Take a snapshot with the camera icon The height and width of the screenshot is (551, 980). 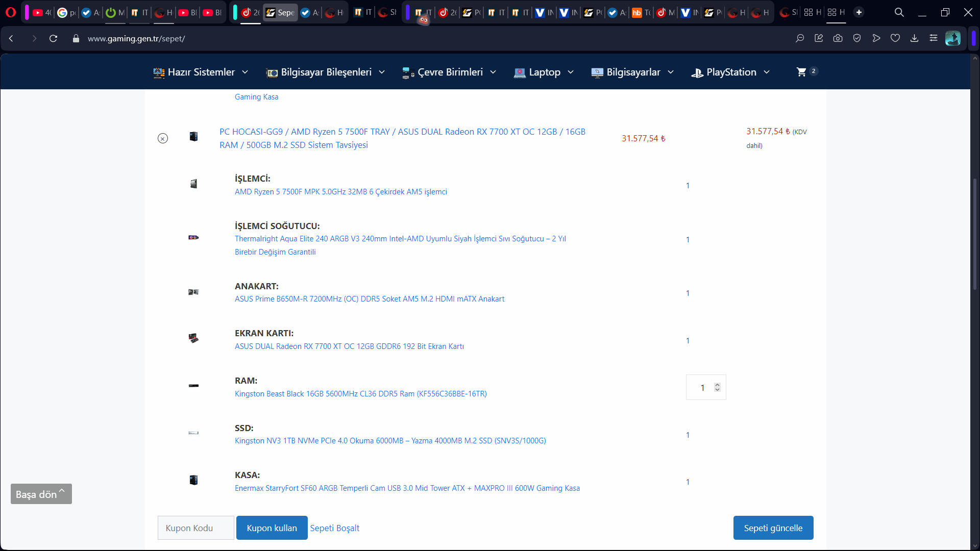838,38
